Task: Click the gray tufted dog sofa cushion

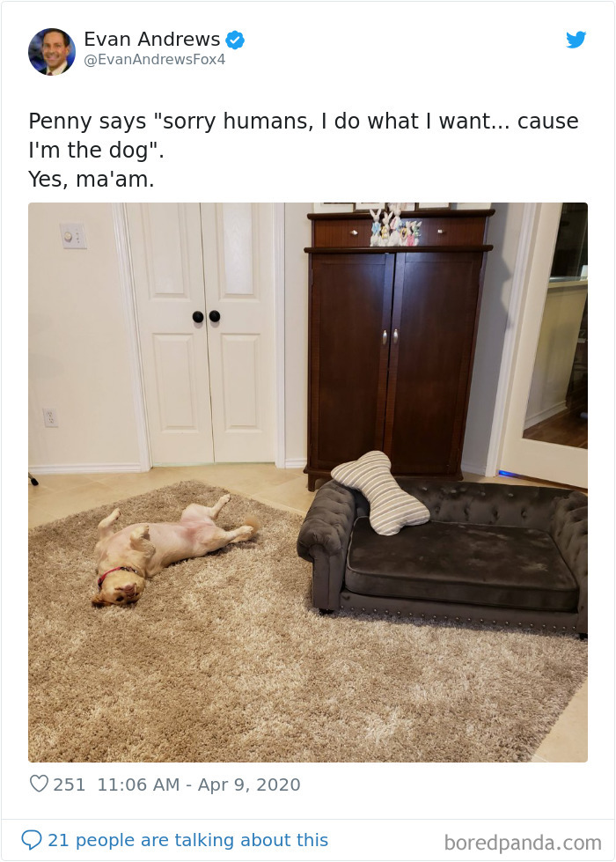Action: [462, 564]
